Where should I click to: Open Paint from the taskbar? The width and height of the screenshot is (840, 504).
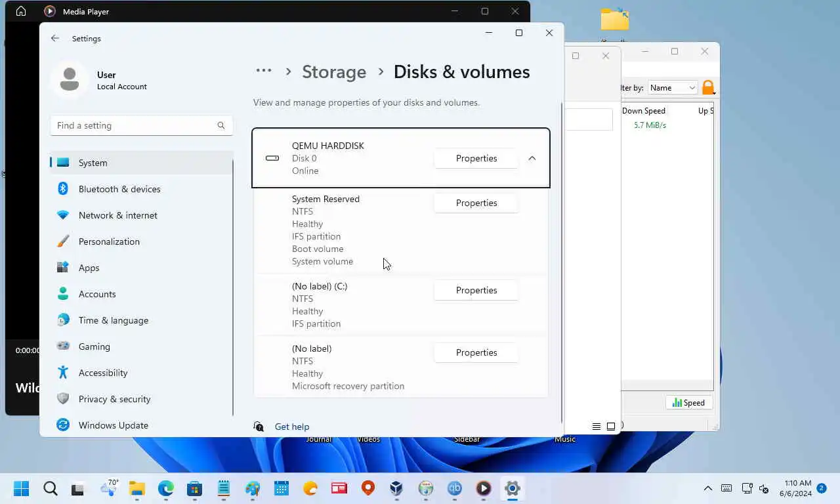253,488
